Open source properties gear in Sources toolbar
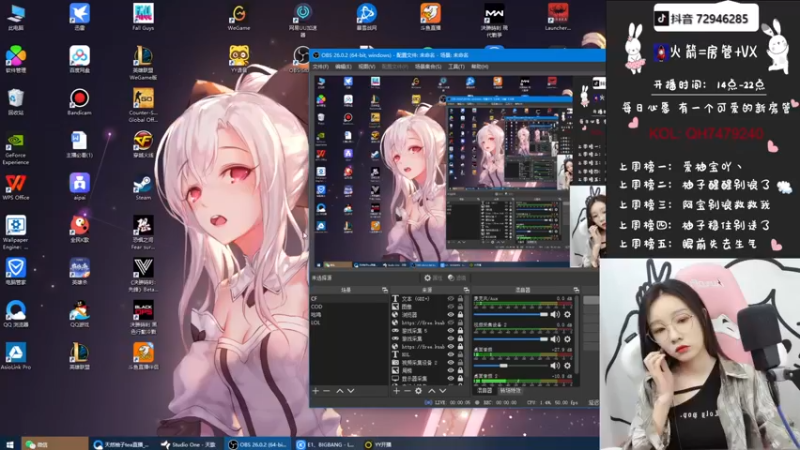Image resolution: width=800 pixels, height=450 pixels. coord(418,391)
